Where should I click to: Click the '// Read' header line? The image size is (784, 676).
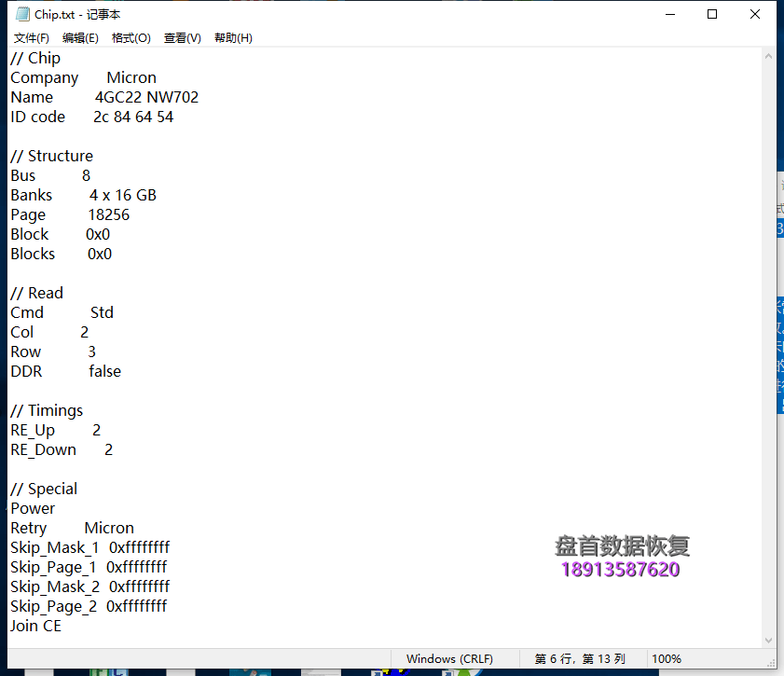tap(37, 293)
